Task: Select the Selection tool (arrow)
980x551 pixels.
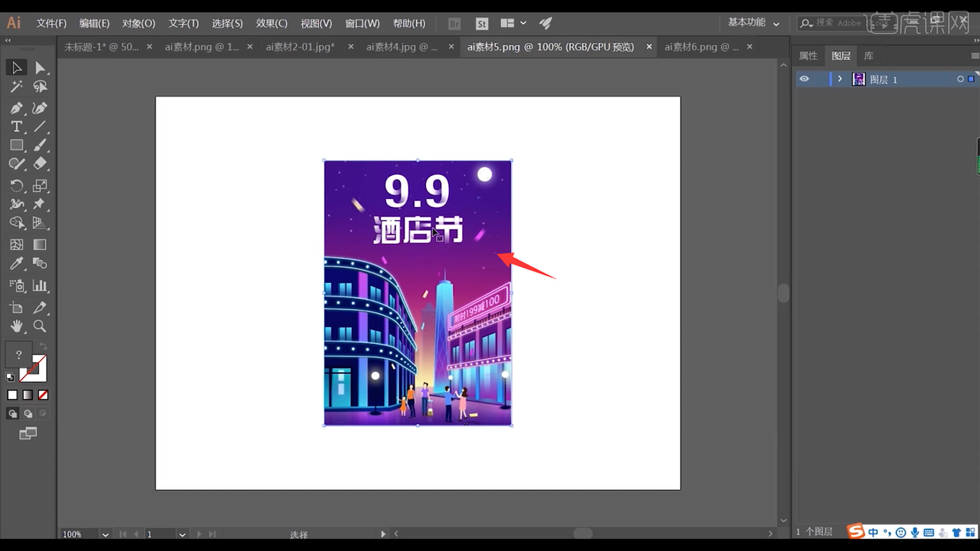Action: click(17, 67)
